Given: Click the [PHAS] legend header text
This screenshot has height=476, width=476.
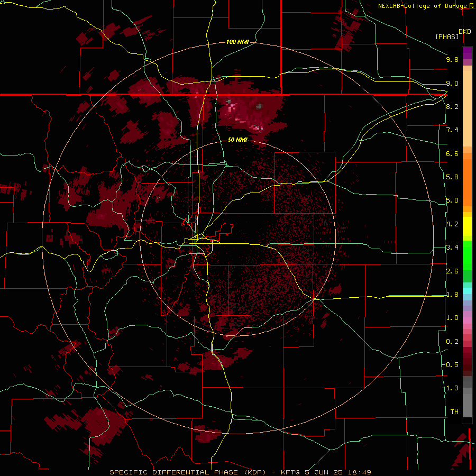Looking at the screenshot, I should (447, 36).
